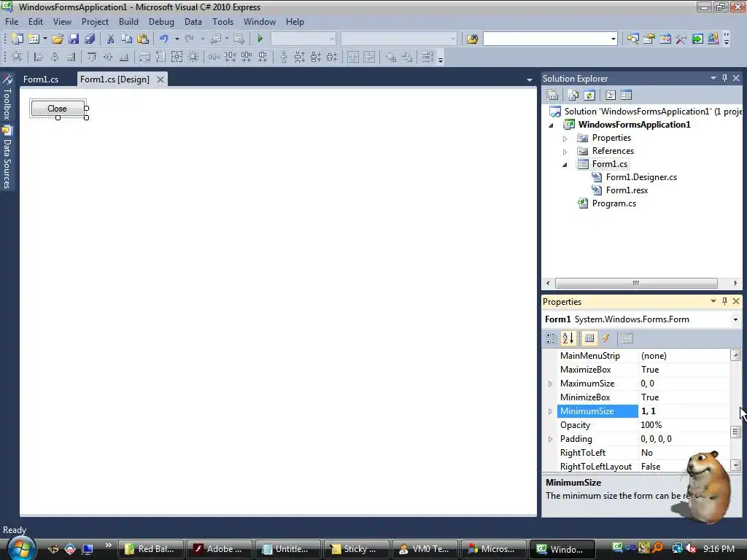Image resolution: width=747 pixels, height=560 pixels.
Task: Click View Designer icon in Solution Explorer
Action: pyautogui.click(x=626, y=96)
